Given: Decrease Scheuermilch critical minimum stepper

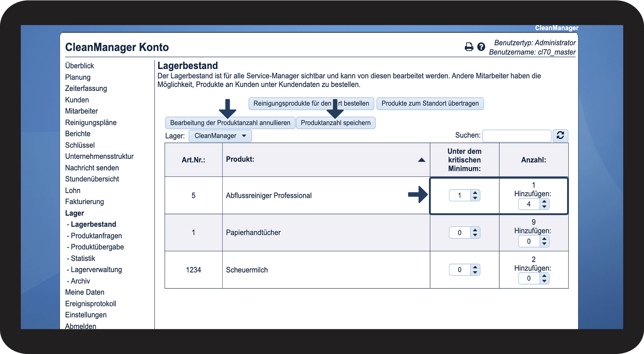Looking at the screenshot, I should point(475,272).
